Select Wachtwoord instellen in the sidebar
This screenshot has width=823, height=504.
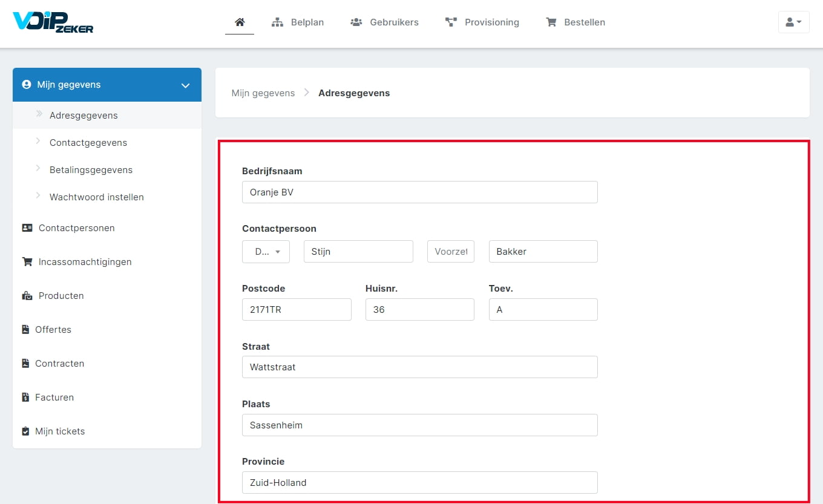(x=107, y=197)
